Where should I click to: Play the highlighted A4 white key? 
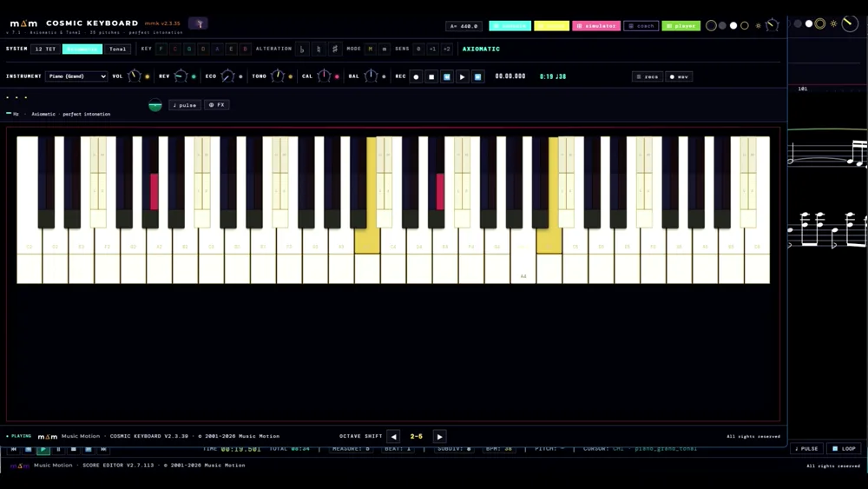523,268
